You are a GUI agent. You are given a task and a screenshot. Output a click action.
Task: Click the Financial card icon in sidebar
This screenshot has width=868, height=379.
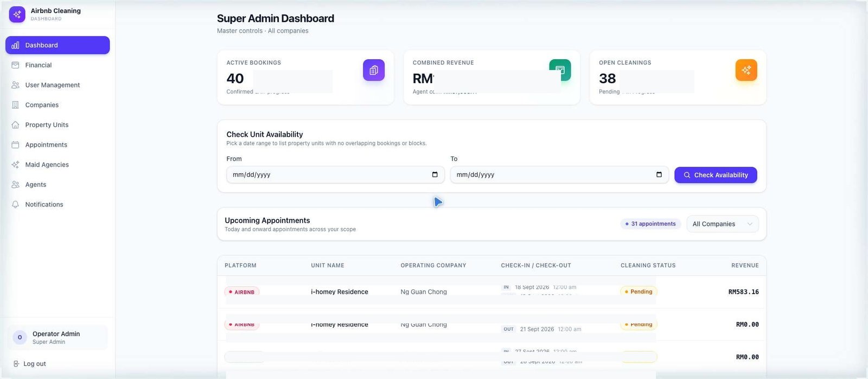click(x=15, y=65)
